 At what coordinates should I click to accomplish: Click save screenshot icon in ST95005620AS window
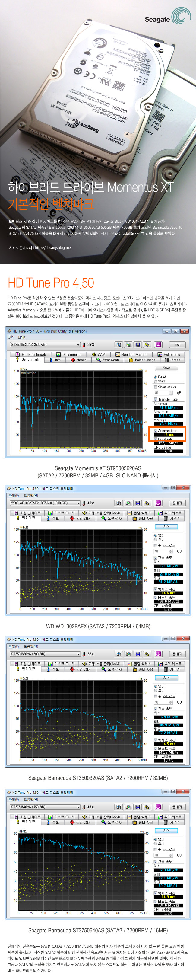coord(138,345)
